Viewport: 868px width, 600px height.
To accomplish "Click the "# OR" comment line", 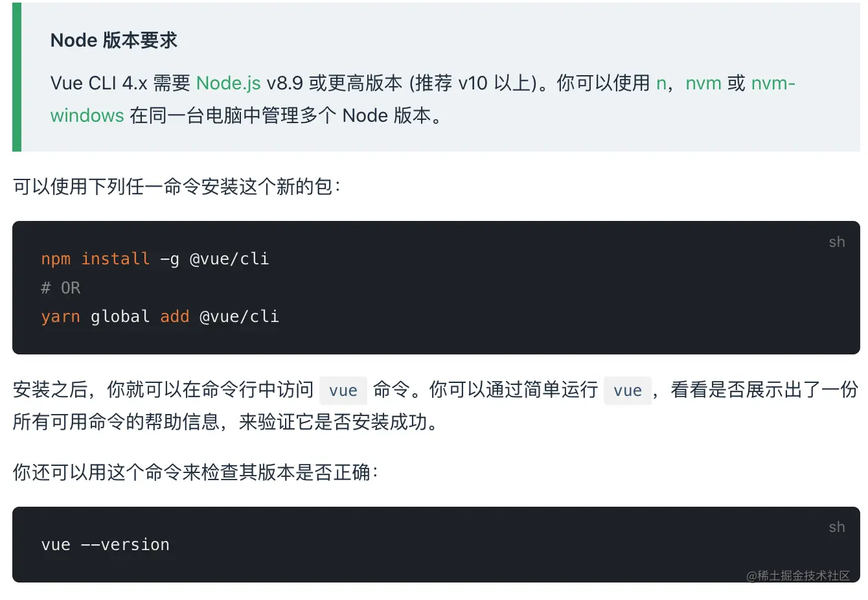I will 61,288.
